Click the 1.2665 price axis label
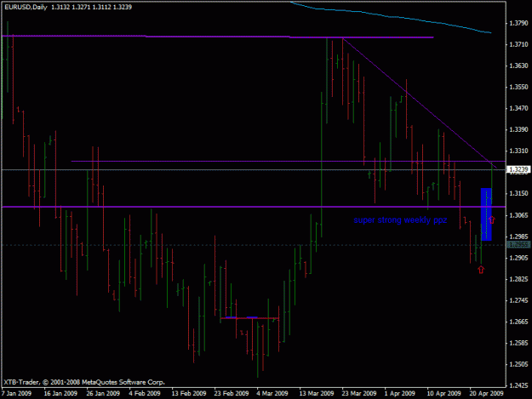 point(518,322)
